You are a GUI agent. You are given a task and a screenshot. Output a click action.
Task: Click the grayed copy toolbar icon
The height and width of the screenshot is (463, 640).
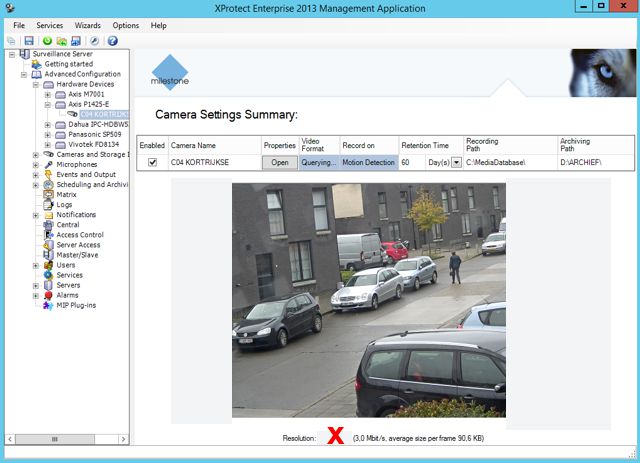[x=11, y=40]
